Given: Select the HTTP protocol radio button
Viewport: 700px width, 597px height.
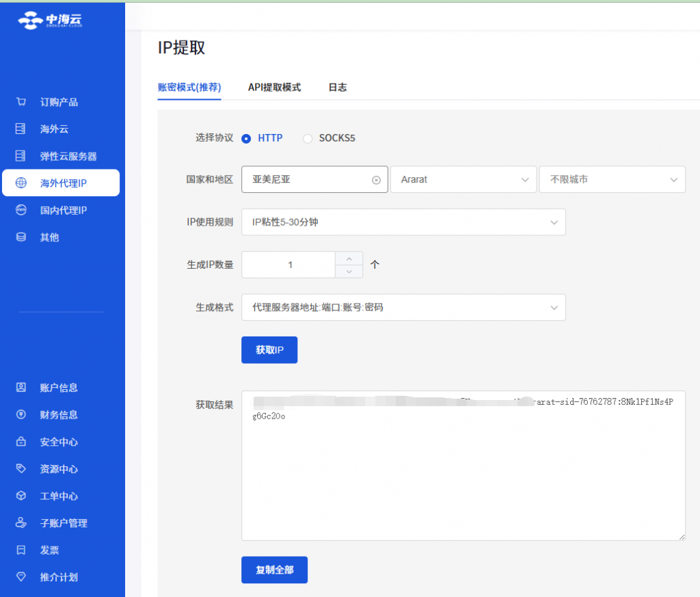Looking at the screenshot, I should 246,138.
